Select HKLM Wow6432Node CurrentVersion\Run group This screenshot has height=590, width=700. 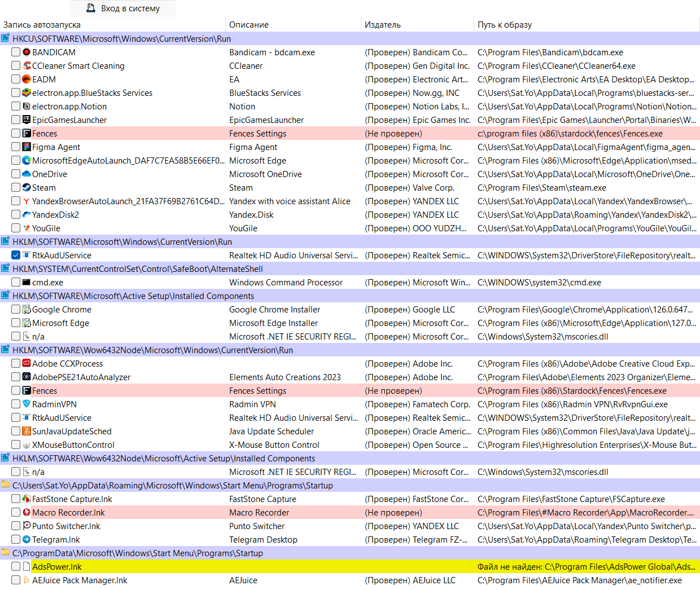[350, 350]
